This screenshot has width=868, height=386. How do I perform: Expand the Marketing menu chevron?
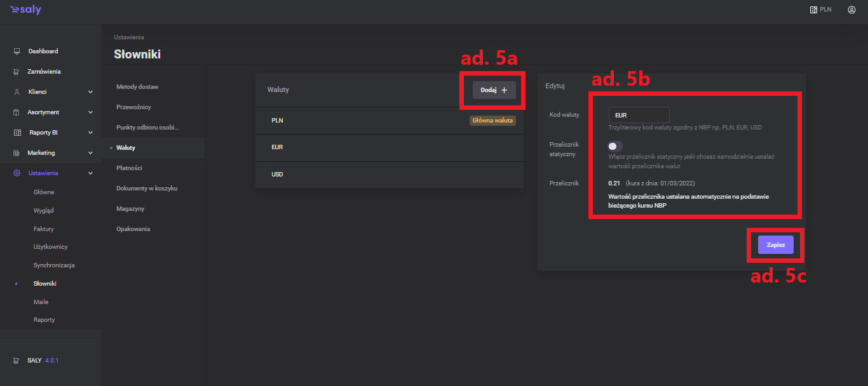[90, 153]
